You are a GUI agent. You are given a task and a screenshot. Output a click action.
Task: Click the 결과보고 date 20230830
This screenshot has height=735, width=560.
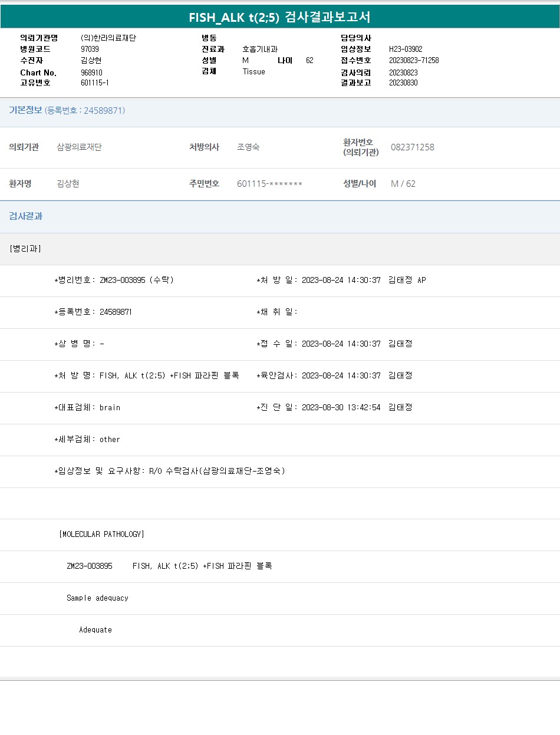[403, 83]
